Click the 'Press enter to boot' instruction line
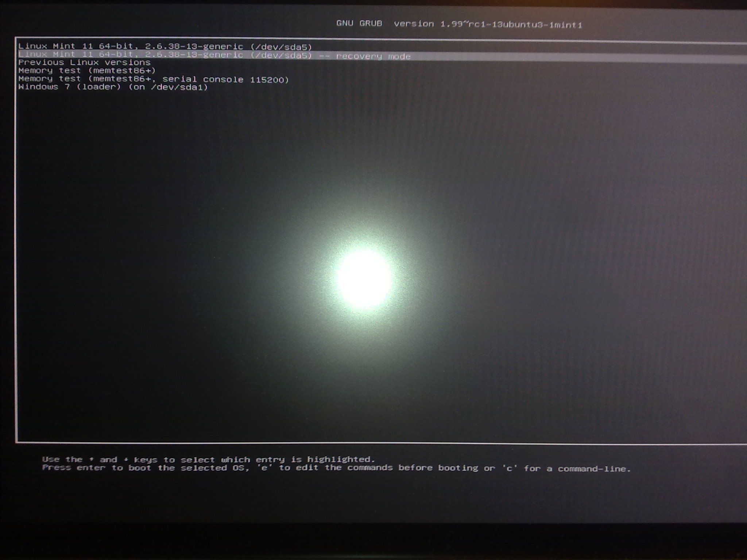 coord(336,468)
